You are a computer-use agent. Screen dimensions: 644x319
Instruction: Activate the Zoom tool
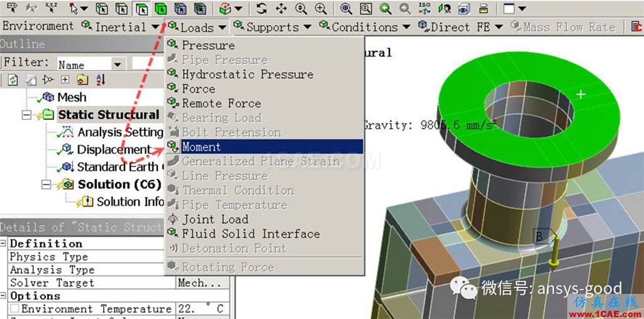(301, 8)
